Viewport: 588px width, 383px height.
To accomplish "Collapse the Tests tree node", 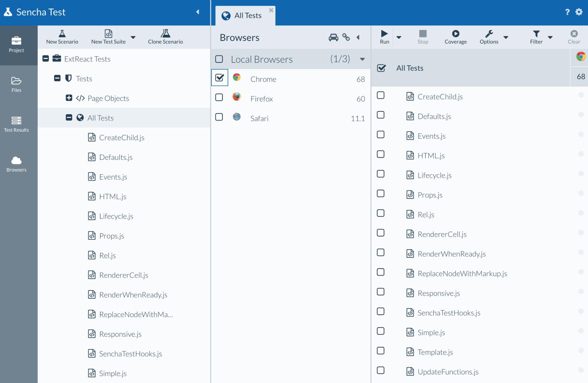I will tap(57, 78).
